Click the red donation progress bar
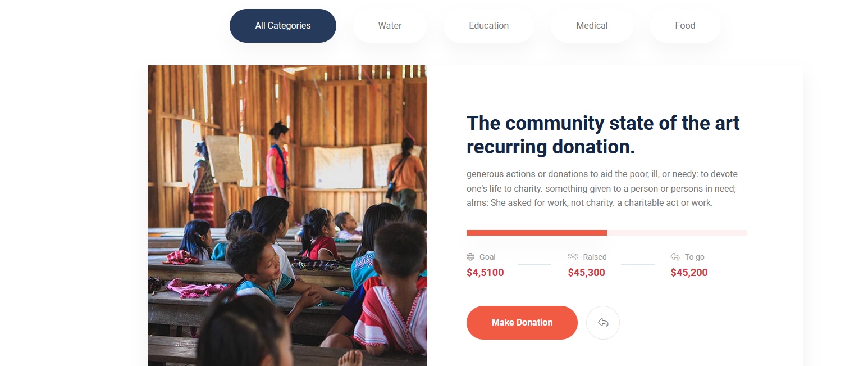 click(536, 233)
